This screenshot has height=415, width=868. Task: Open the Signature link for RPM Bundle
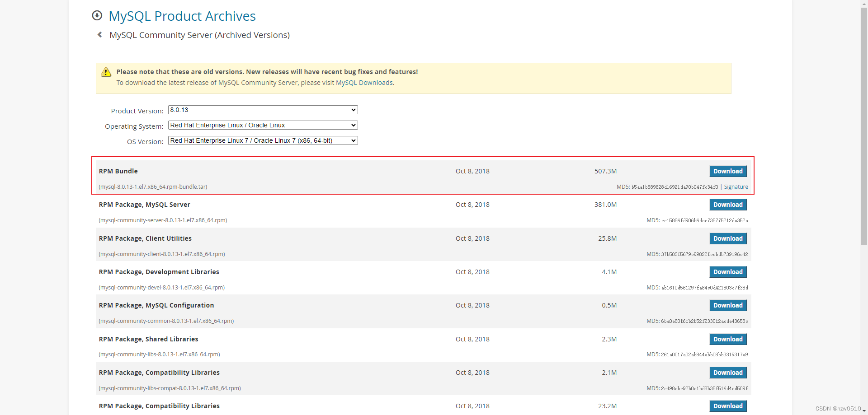click(x=736, y=187)
